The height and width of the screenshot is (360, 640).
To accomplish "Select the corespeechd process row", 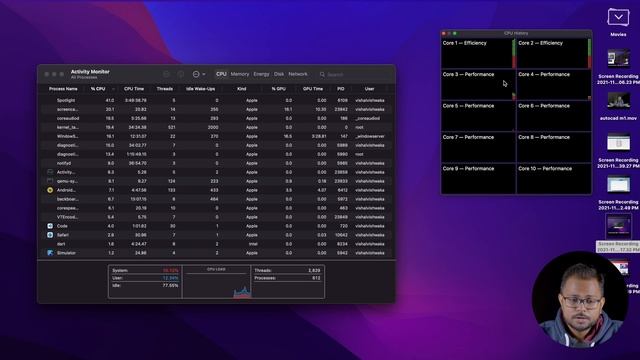I will pos(216,208).
